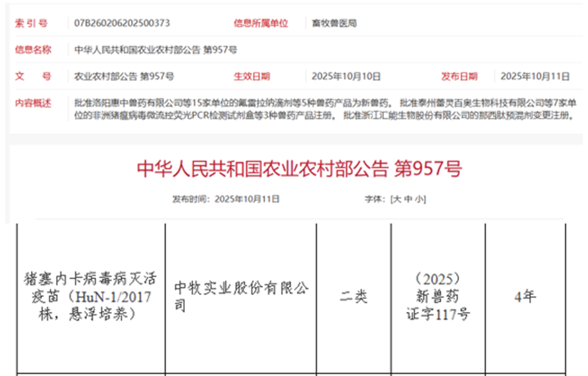
Task: Click the vaccine name cell 猪塞内卡病毒病灭活疫苗
Action: [90, 297]
